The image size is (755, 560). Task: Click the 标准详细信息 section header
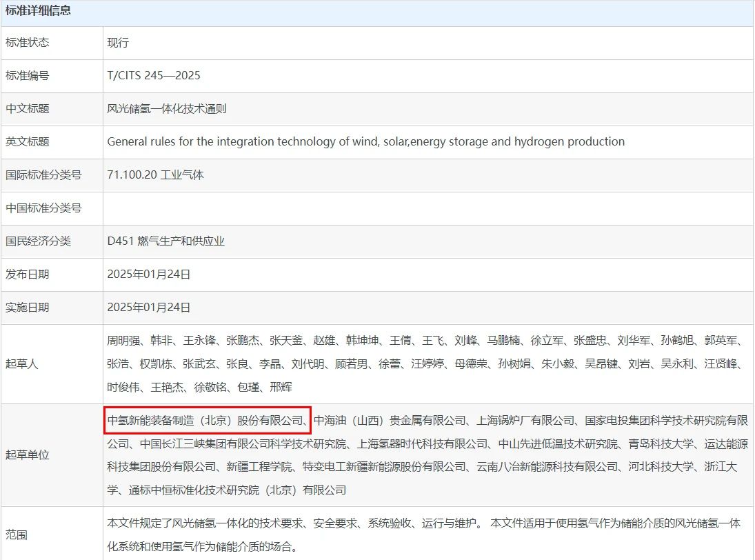pyautogui.click(x=38, y=11)
